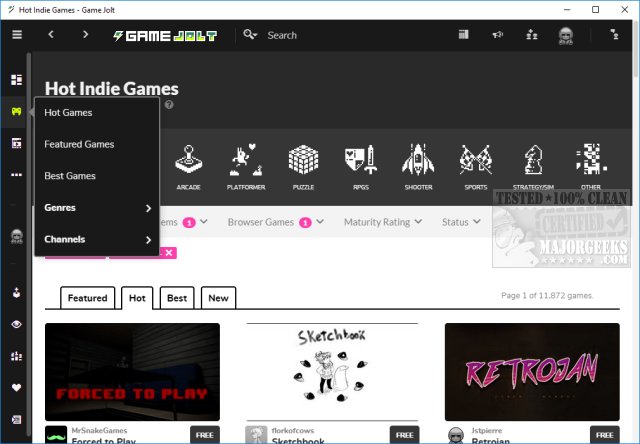The height and width of the screenshot is (444, 640).
Task: Choose the Other genre icon
Action: tap(591, 167)
